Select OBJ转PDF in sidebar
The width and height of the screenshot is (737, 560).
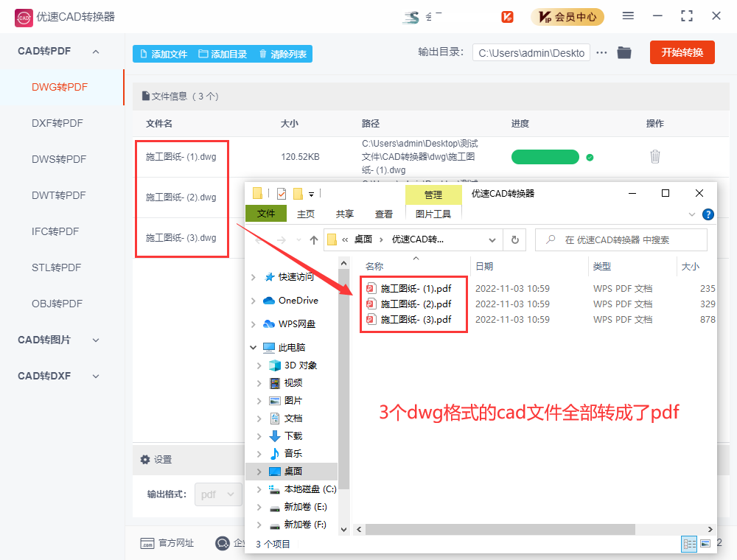point(57,304)
